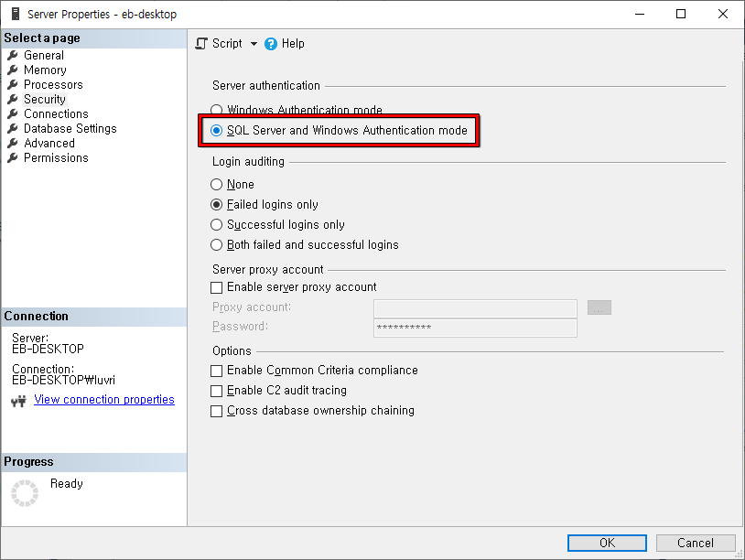The image size is (745, 560).
Task: Select Both failed and successful logins
Action: coord(216,245)
